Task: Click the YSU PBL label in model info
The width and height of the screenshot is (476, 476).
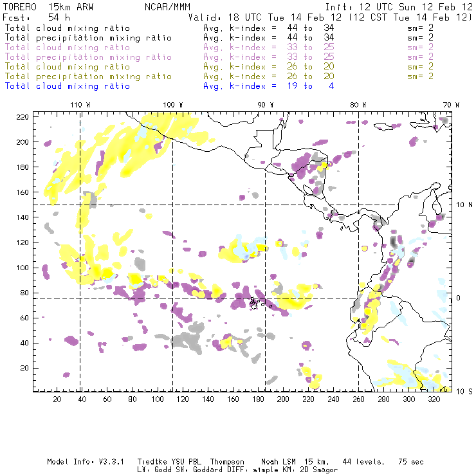Action: (186, 462)
